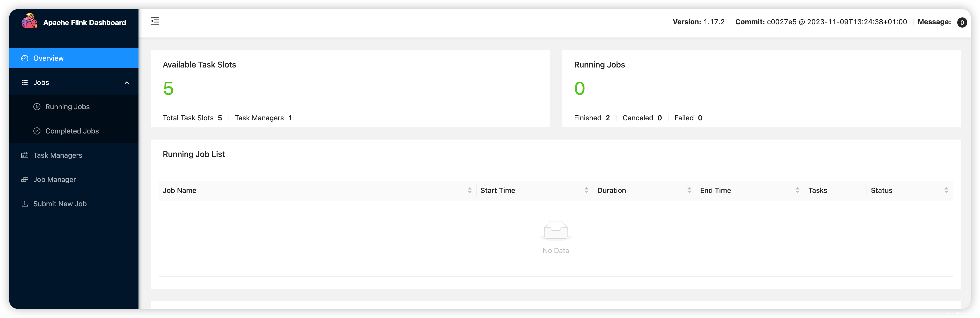Open the Overview menu item
980x318 pixels.
click(49, 58)
